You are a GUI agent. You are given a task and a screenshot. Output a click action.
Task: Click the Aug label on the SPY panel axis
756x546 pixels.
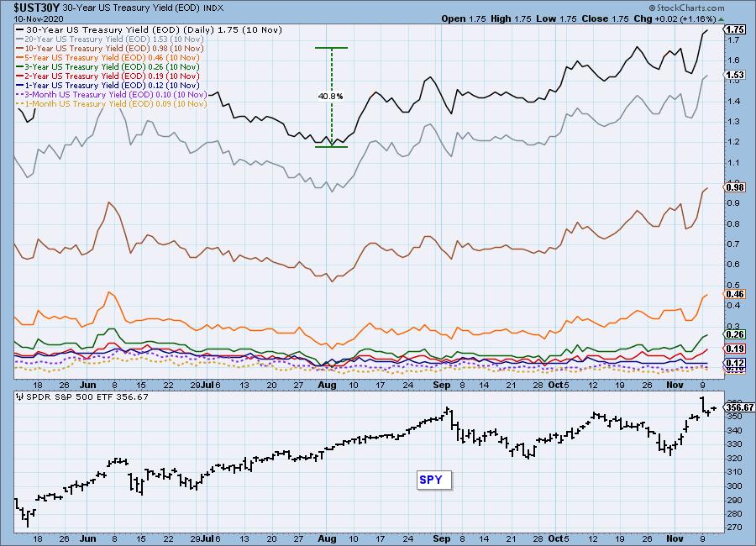coord(327,538)
